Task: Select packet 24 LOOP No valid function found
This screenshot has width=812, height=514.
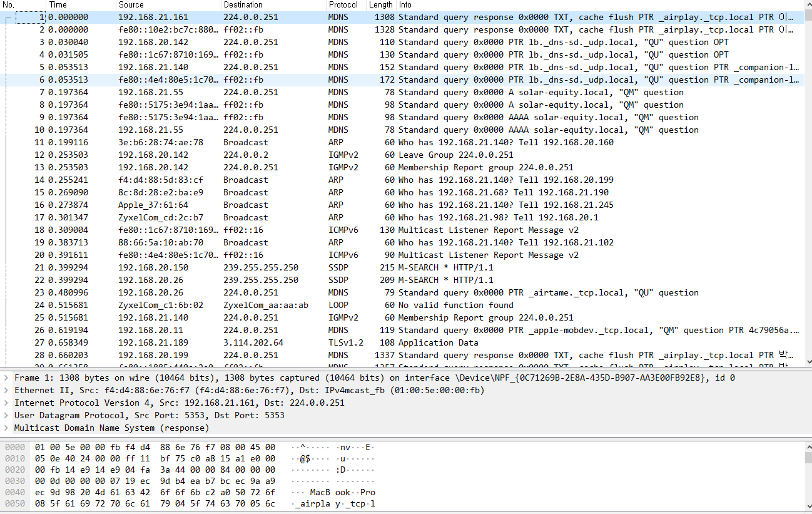Action: pos(402,305)
